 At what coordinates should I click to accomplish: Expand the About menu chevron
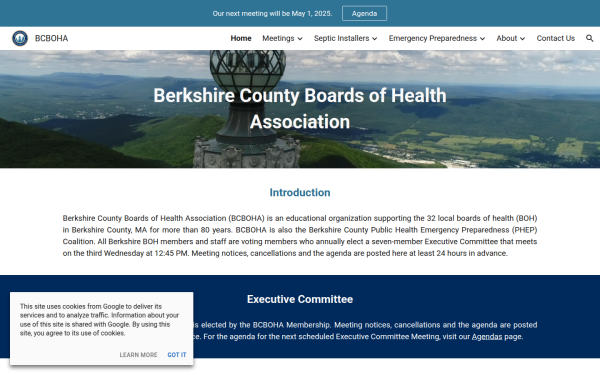pos(522,39)
